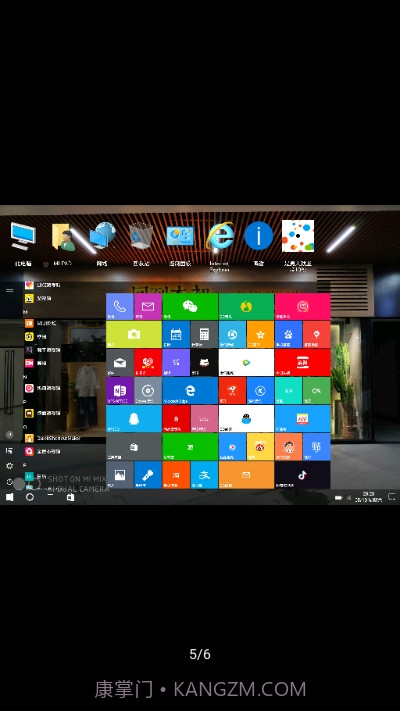Viewport: 400px width, 711px height.
Task: Open the light blue QQ penguin tile
Action: 134,419
